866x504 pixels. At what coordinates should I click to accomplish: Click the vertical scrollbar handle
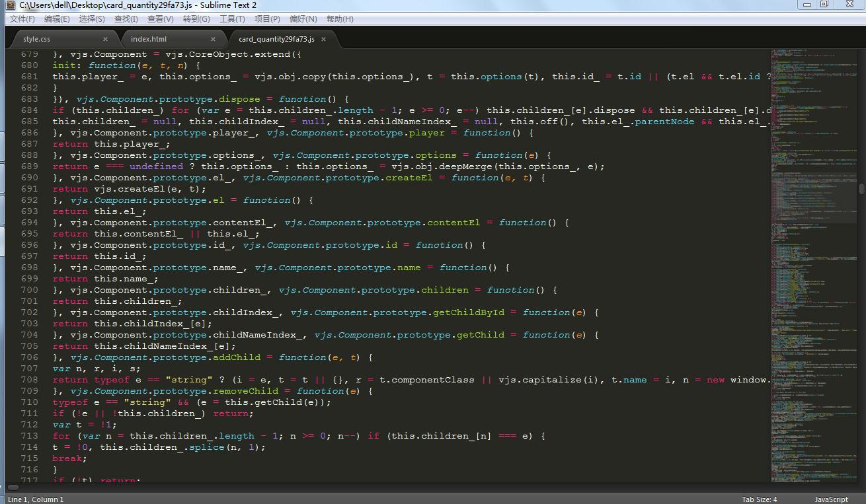[861, 190]
